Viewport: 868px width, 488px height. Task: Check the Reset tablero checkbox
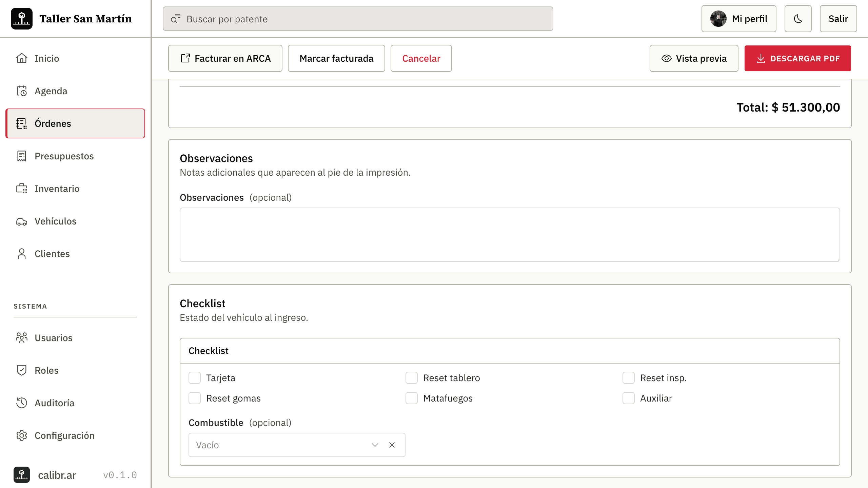coord(412,378)
